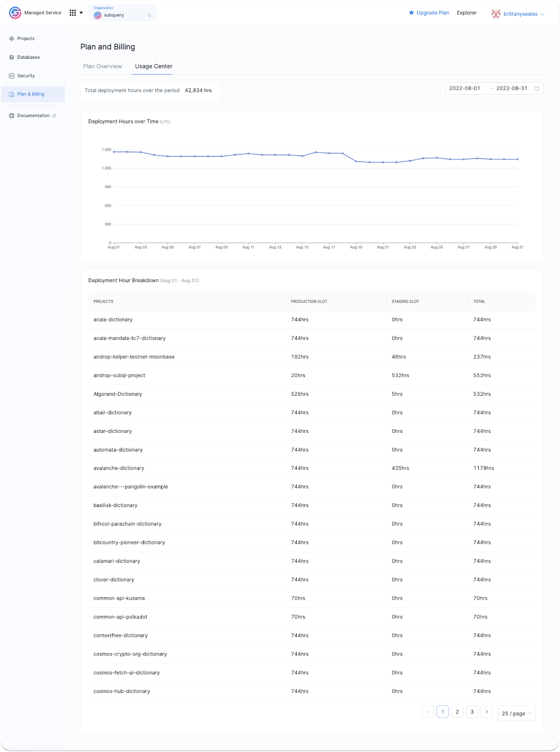Click the end date 2022-08-31 field

pyautogui.click(x=512, y=88)
